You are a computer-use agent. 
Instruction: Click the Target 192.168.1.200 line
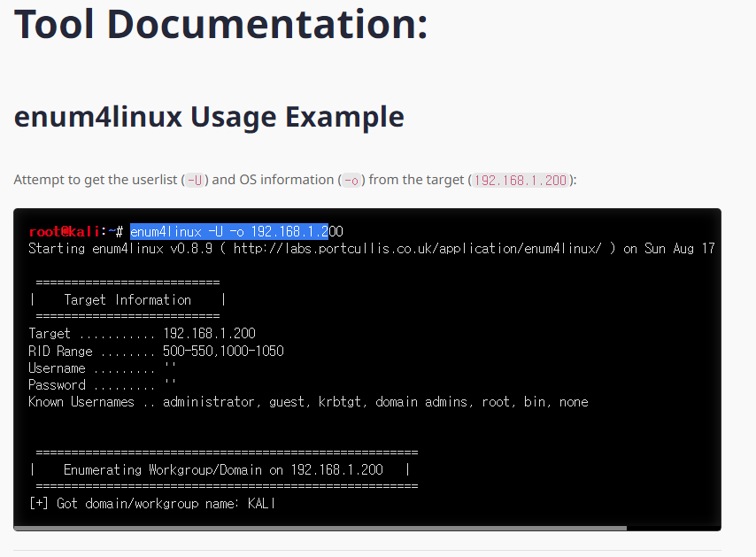[143, 334]
